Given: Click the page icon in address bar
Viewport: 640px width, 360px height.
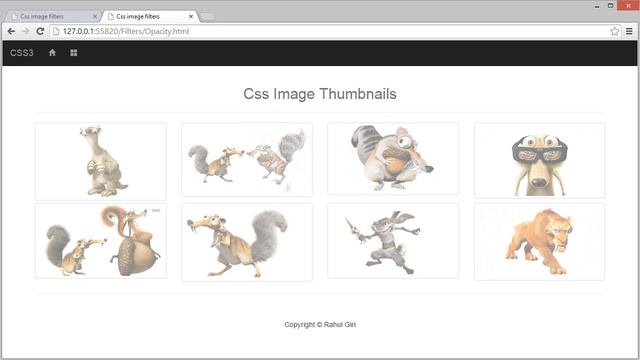Looking at the screenshot, I should [56, 31].
